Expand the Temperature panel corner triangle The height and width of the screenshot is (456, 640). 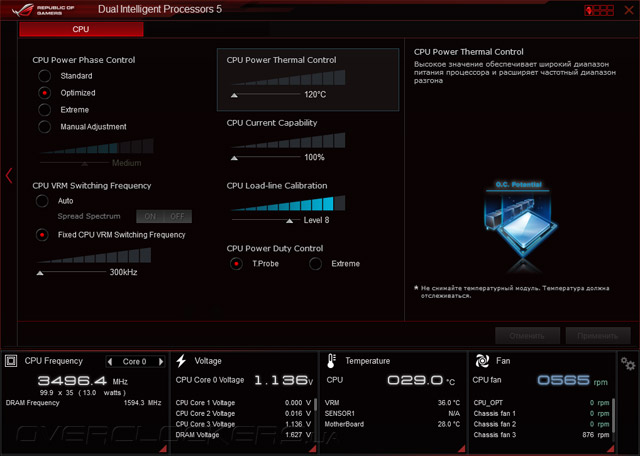(462, 449)
